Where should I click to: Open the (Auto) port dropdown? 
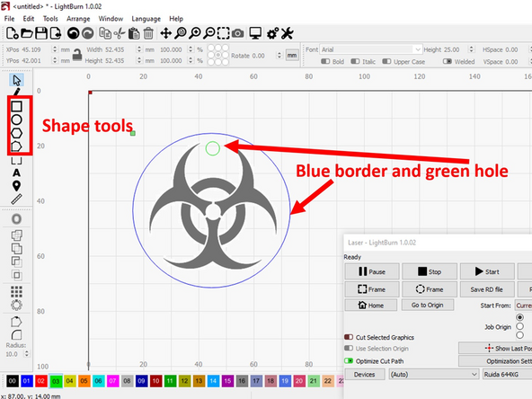(x=434, y=374)
